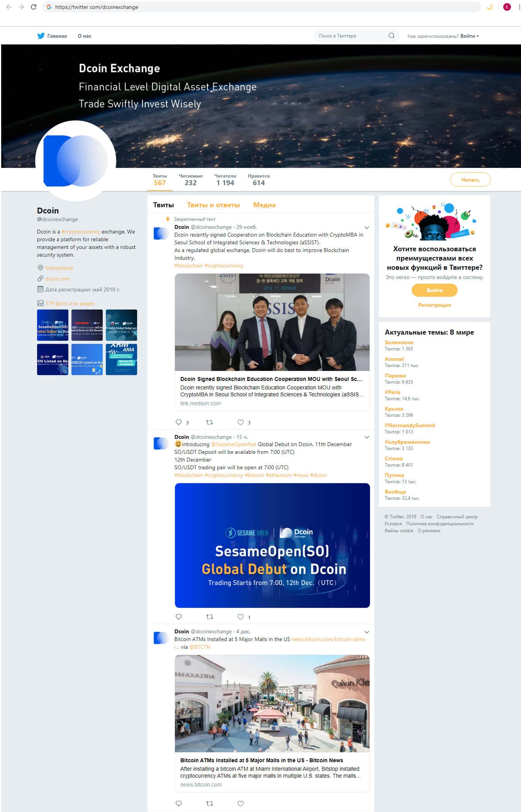Open trending topic Зеленским
The image size is (521, 812).
click(x=399, y=342)
